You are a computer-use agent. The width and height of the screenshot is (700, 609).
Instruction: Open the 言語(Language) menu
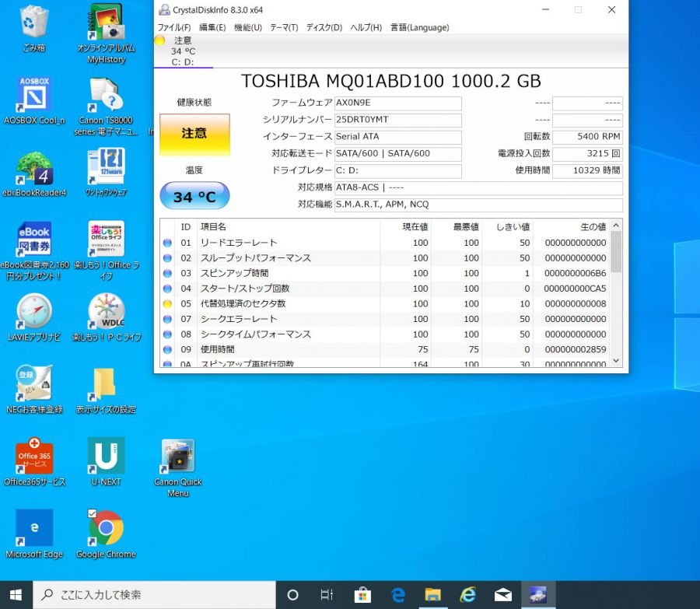tap(420, 27)
